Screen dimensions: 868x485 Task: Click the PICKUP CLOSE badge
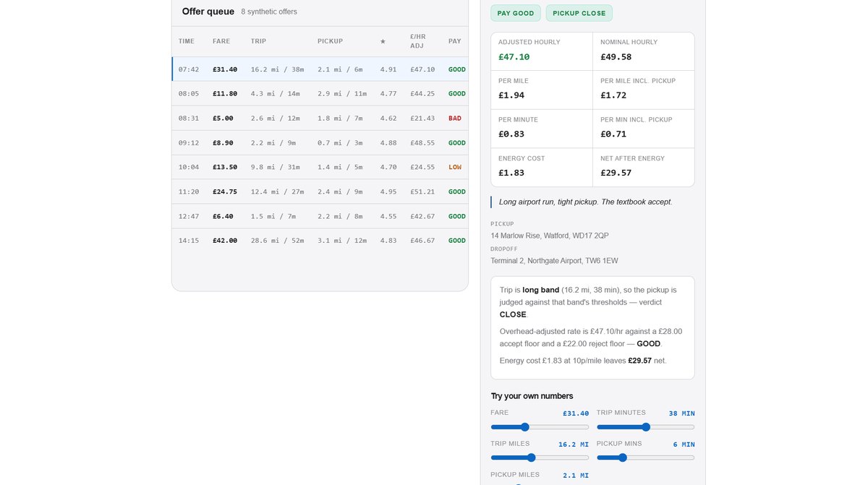[x=579, y=13]
